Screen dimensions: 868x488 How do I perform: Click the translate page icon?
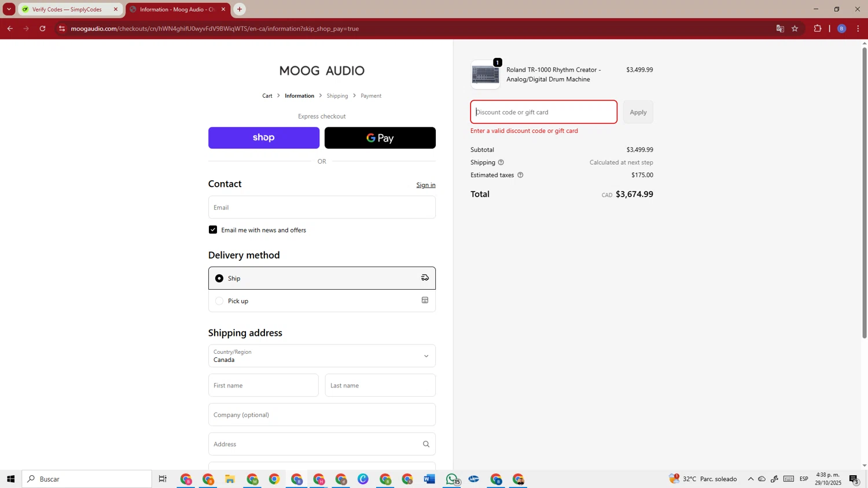pyautogui.click(x=780, y=28)
